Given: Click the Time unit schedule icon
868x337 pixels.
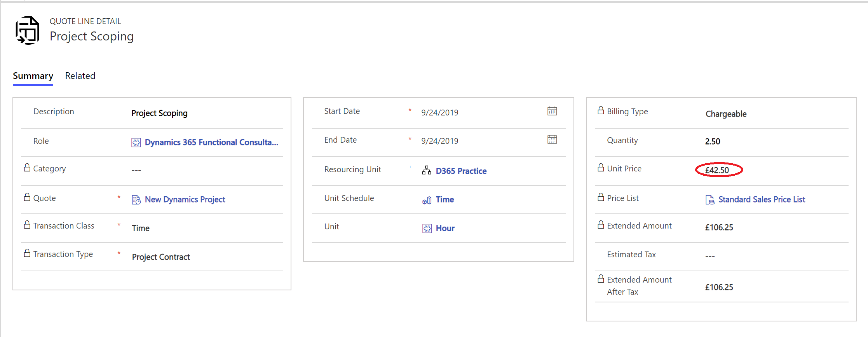Looking at the screenshot, I should [x=427, y=200].
